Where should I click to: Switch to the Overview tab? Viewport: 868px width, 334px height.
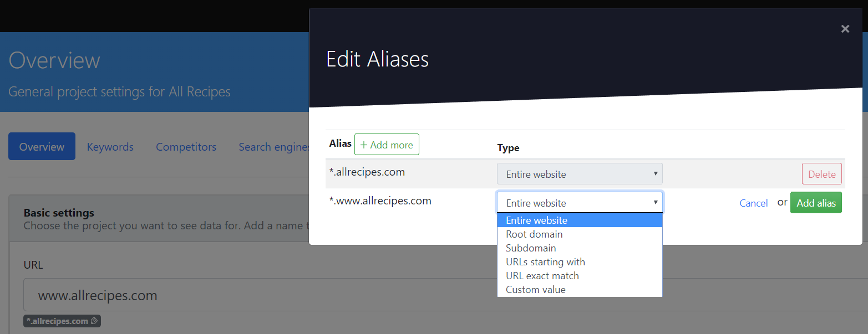(42, 146)
